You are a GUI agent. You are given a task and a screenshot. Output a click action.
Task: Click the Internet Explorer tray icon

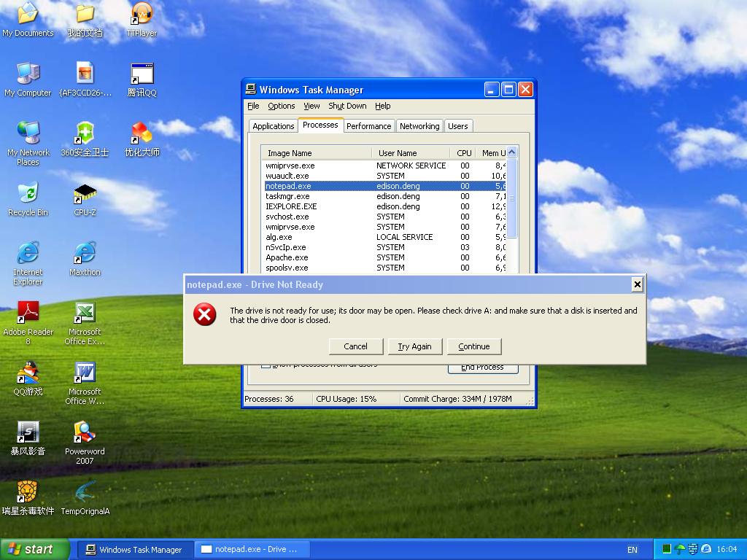click(x=705, y=549)
